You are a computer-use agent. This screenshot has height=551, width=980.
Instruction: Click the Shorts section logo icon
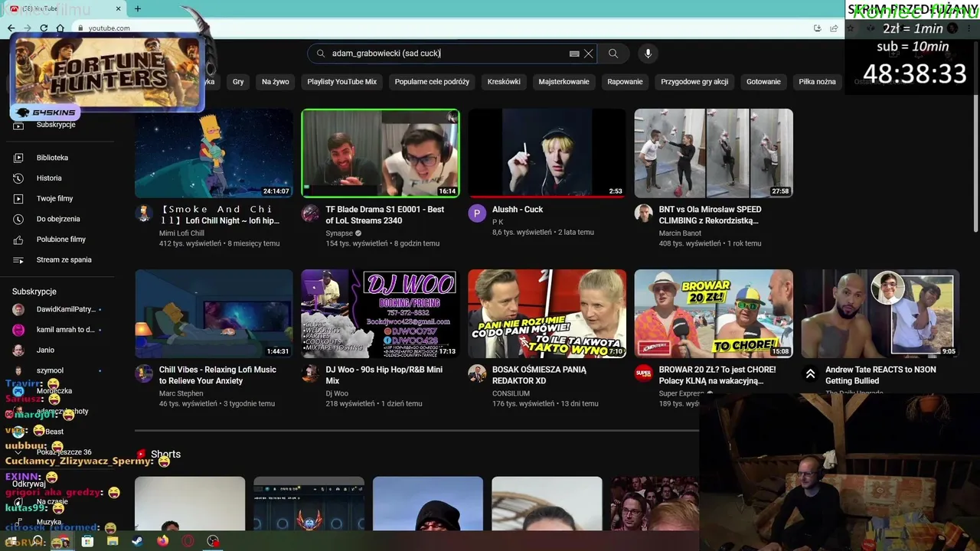[141, 455]
